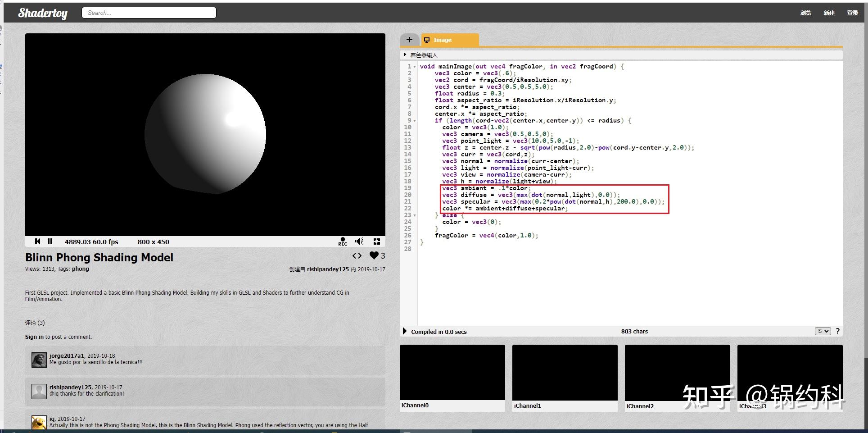
Task: Click the Sign in link
Action: coord(34,337)
